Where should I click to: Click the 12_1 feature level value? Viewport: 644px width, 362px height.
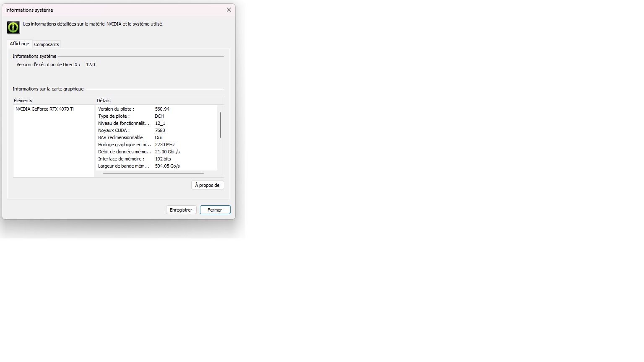tap(160, 123)
